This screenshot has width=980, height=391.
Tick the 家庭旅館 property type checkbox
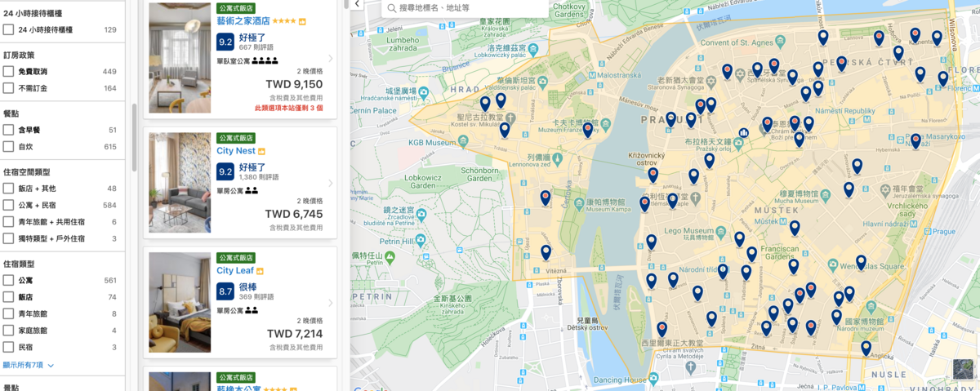coord(8,331)
